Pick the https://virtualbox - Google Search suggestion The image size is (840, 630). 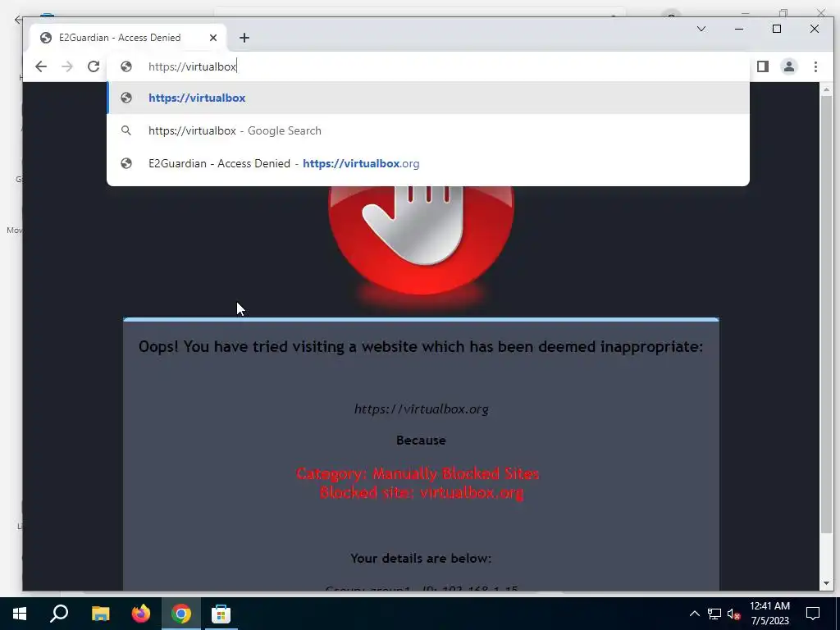[x=428, y=130]
